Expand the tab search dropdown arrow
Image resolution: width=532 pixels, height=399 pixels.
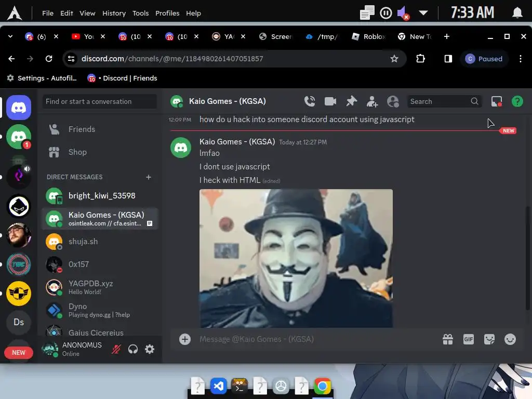tap(10, 36)
